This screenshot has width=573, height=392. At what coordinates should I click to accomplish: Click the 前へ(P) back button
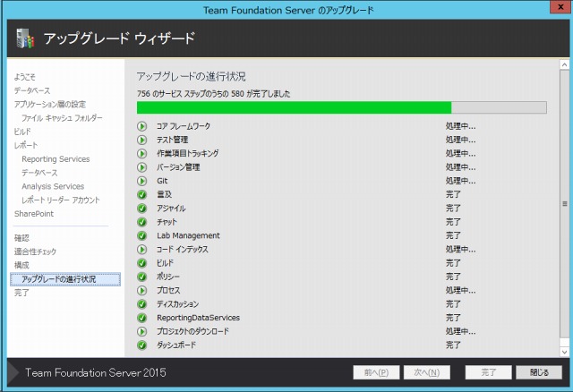(376, 372)
